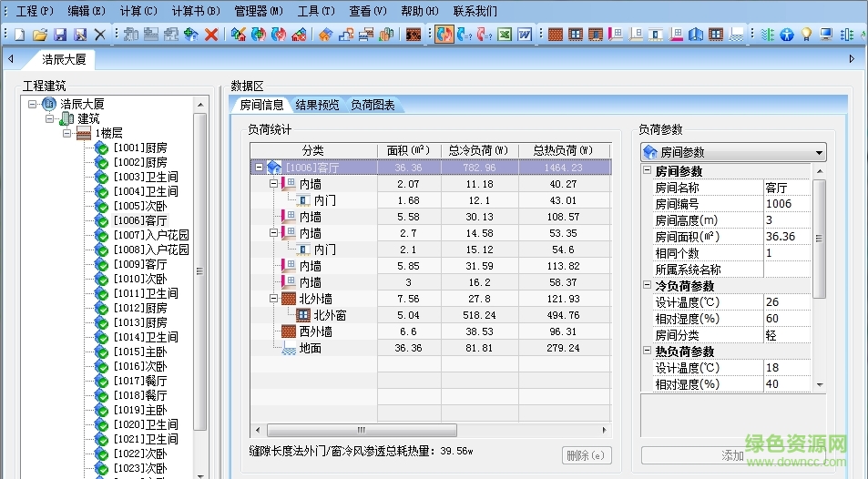Viewport: 868px width, 479px height.
Task: Collapse the 1楼层 tree node
Action: [66, 133]
